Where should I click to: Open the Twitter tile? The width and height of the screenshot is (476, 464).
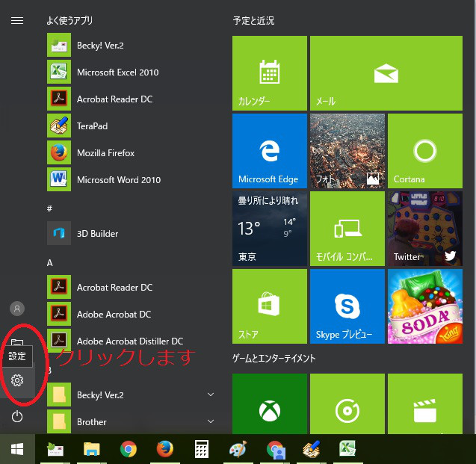click(x=425, y=229)
